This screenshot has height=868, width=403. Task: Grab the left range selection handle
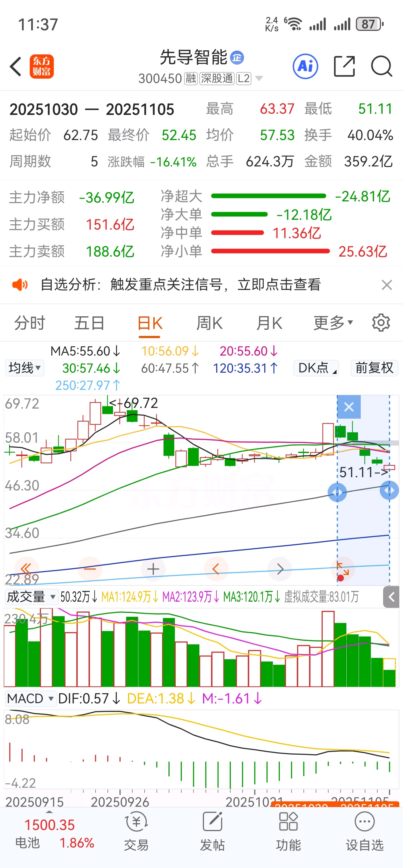point(337,492)
